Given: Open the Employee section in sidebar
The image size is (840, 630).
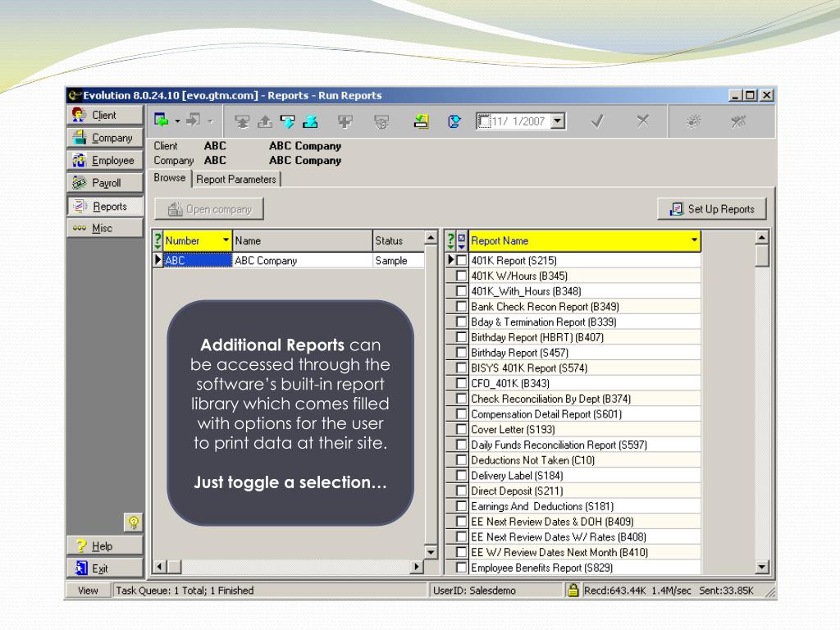Looking at the screenshot, I should 105,160.
